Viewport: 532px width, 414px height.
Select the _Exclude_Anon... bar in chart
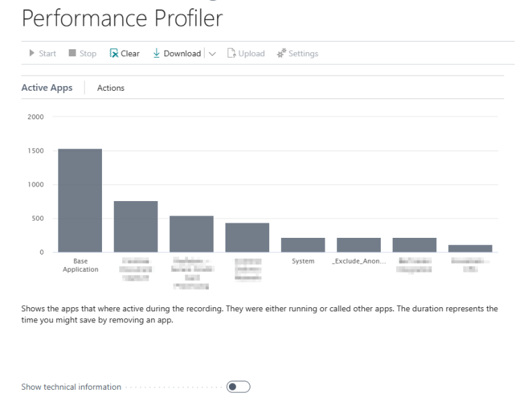(359, 245)
